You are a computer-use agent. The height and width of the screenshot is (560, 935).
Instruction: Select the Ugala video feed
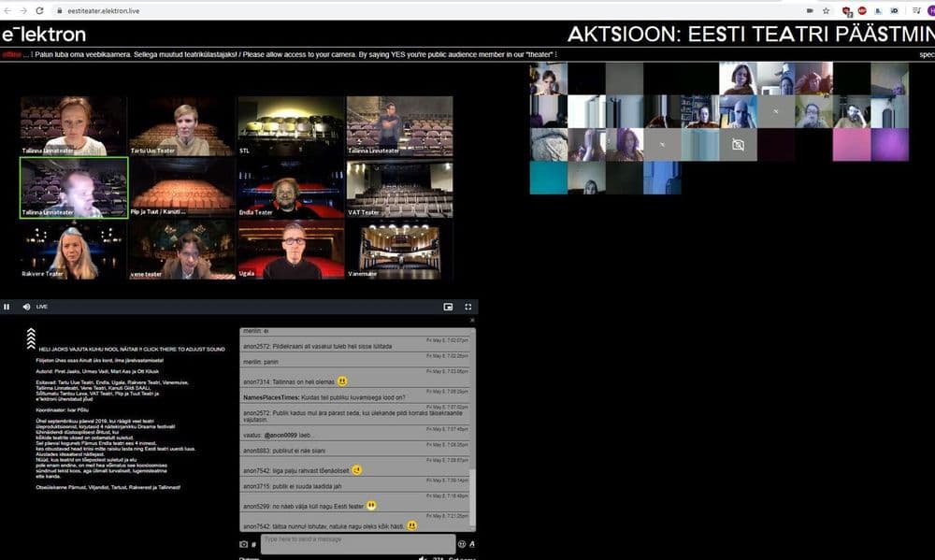click(x=292, y=251)
